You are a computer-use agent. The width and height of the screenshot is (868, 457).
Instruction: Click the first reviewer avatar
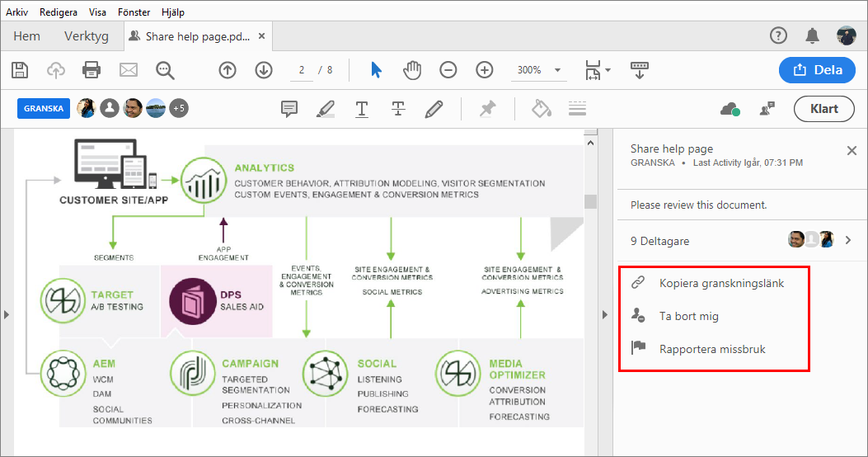pyautogui.click(x=87, y=109)
